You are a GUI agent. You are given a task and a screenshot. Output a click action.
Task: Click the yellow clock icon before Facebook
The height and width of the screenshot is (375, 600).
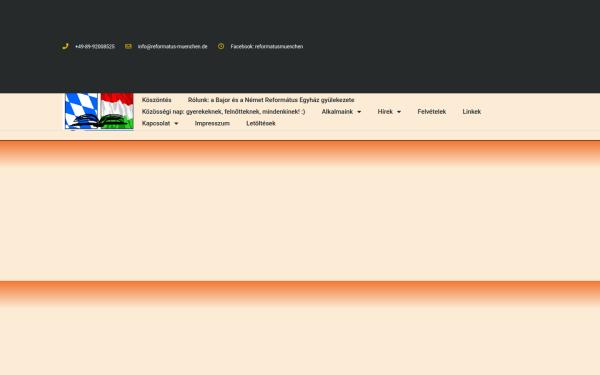[x=221, y=46]
